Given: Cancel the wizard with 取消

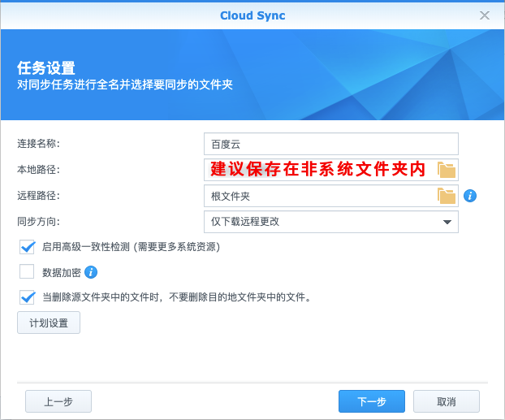Looking at the screenshot, I should point(447,401).
